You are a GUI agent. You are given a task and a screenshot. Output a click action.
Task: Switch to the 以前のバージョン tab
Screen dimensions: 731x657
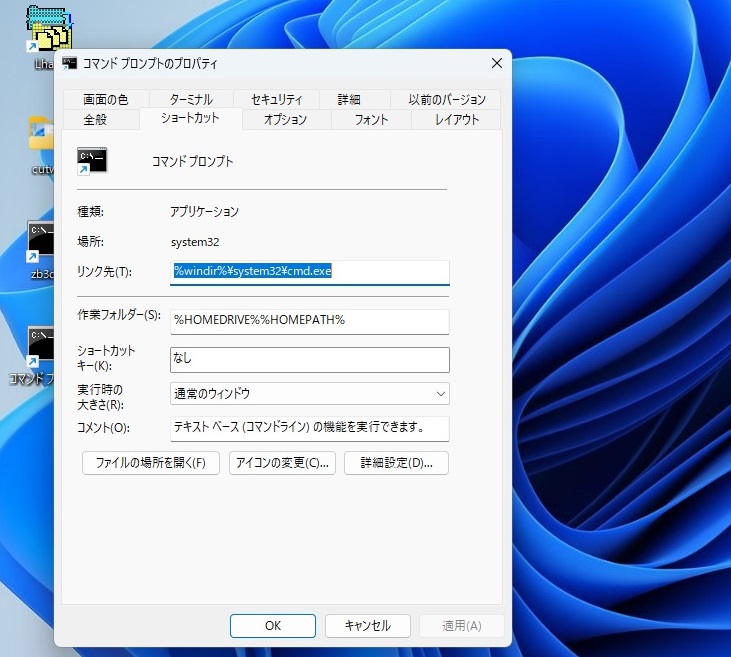(447, 99)
